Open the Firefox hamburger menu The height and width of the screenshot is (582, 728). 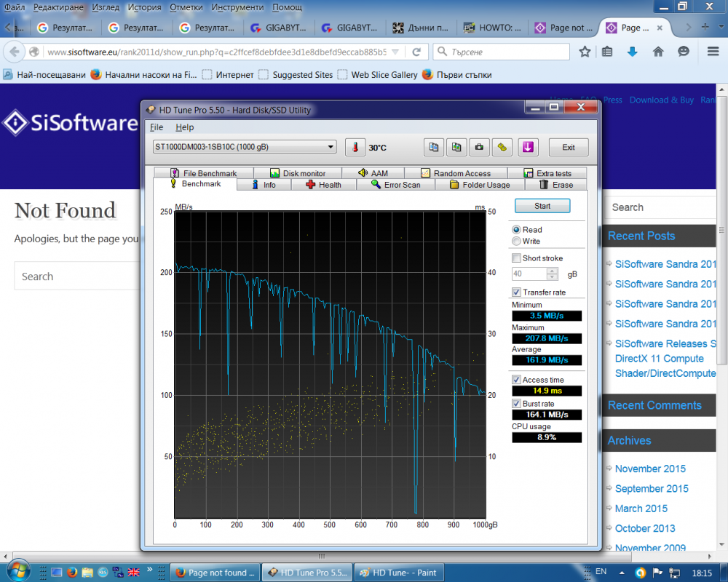(x=713, y=52)
